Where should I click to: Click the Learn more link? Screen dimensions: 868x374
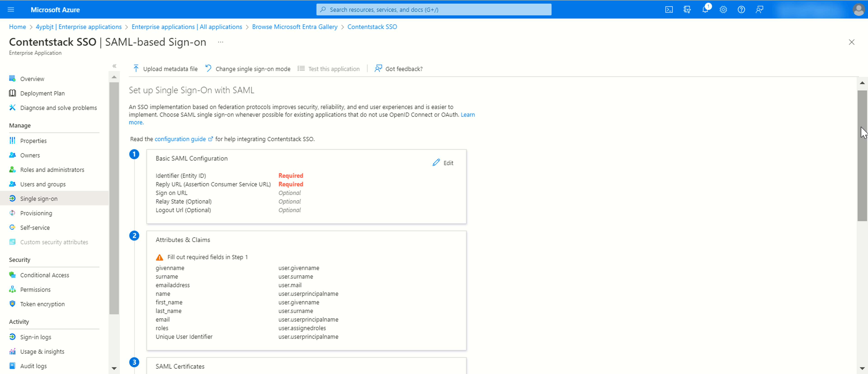[468, 115]
